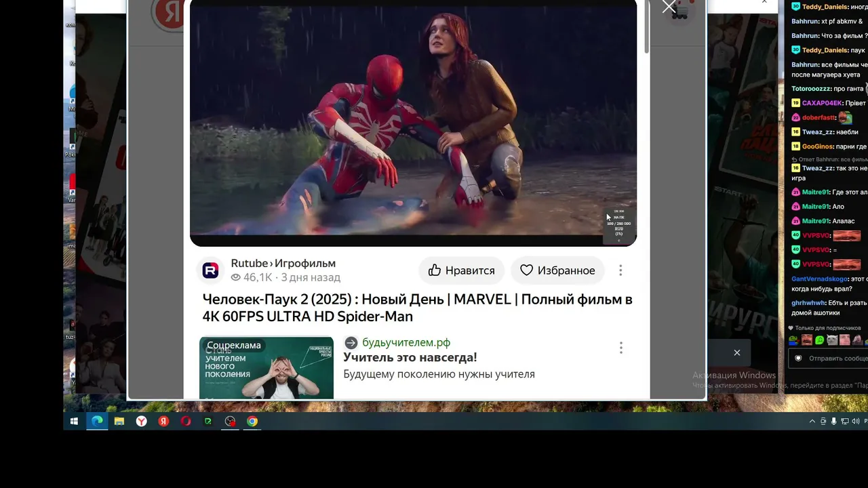Open the volume control in the system tray

pyautogui.click(x=854, y=422)
